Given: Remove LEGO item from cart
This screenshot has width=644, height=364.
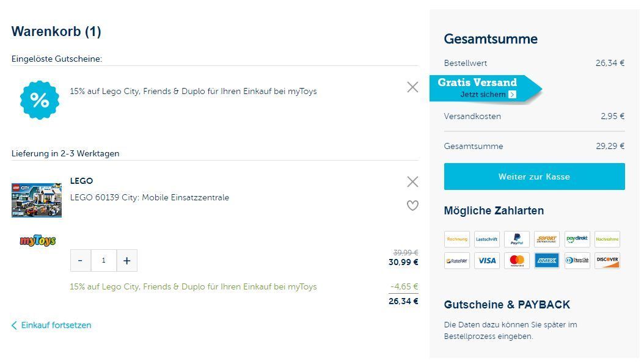Looking at the screenshot, I should coord(412,181).
